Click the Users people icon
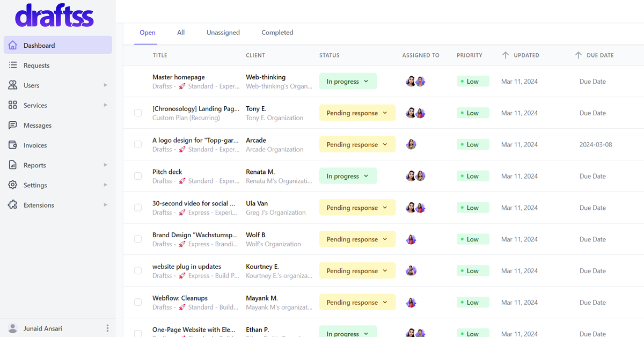644x337 pixels. [x=13, y=85]
